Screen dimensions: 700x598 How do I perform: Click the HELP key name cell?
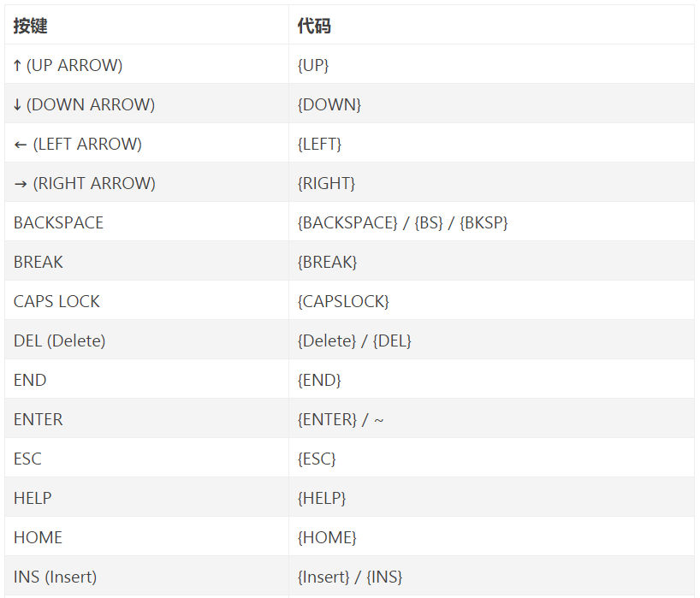pos(147,497)
